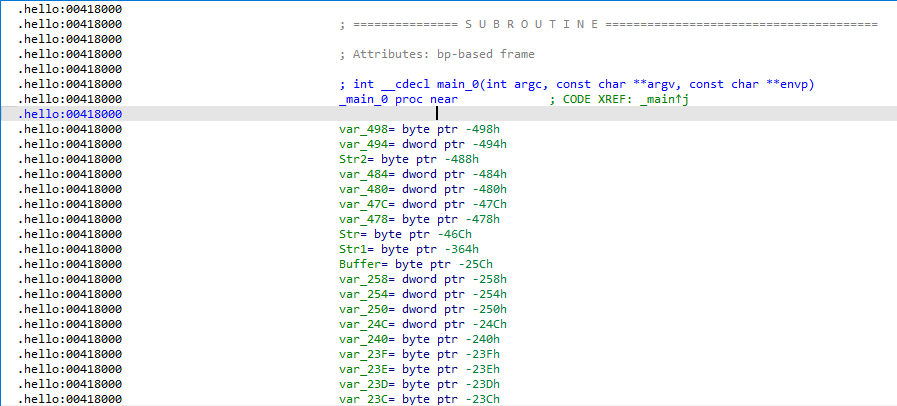Screen dimensions: 897x406
Task: Click the var_484 variable definition
Action: coord(423,174)
